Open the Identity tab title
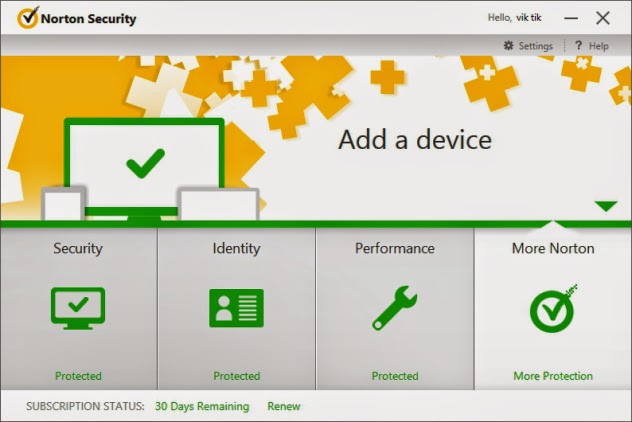The image size is (632, 422). pyautogui.click(x=236, y=248)
